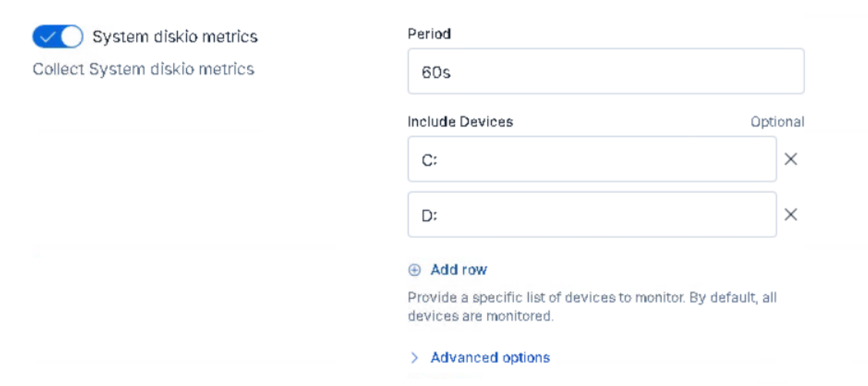This screenshot has height=386, width=868.
Task: Click the D: device input field
Action: point(591,215)
